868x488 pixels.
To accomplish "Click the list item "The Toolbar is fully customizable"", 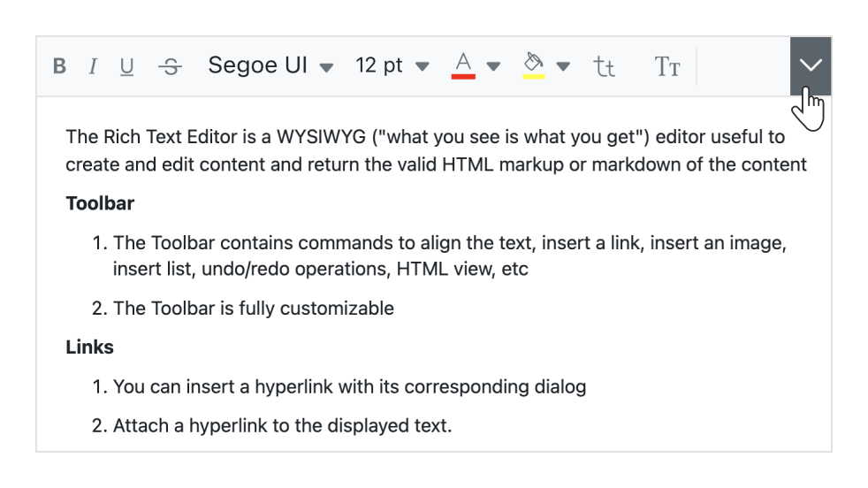I will [254, 309].
